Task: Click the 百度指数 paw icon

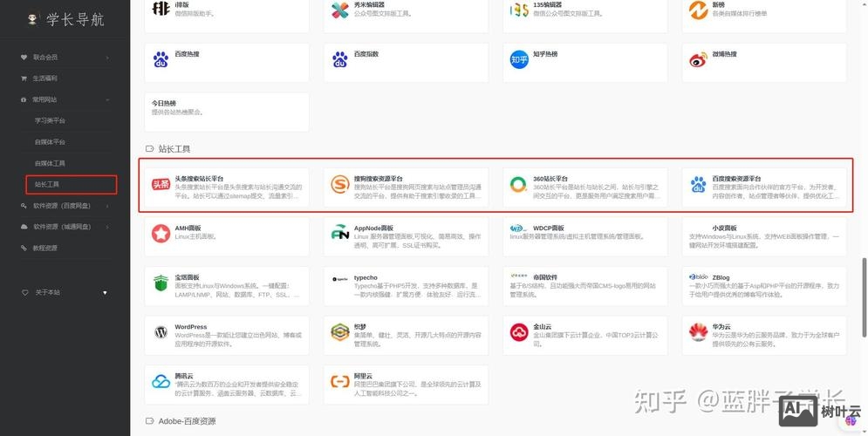Action: click(340, 59)
